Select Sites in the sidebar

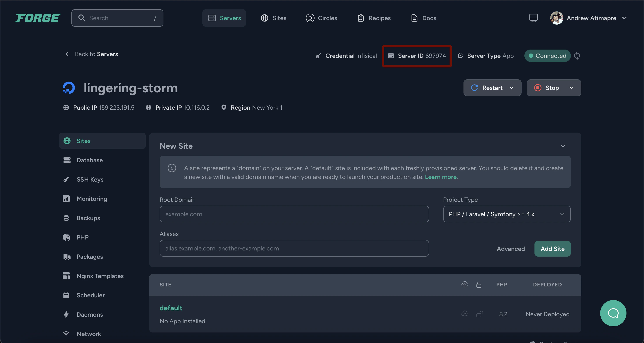point(102,141)
